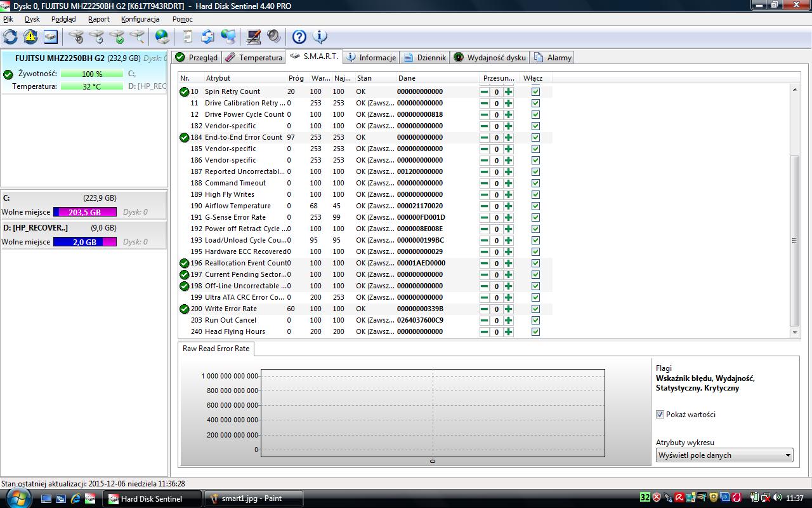Click the disk panel icon in toolbar

(50, 37)
